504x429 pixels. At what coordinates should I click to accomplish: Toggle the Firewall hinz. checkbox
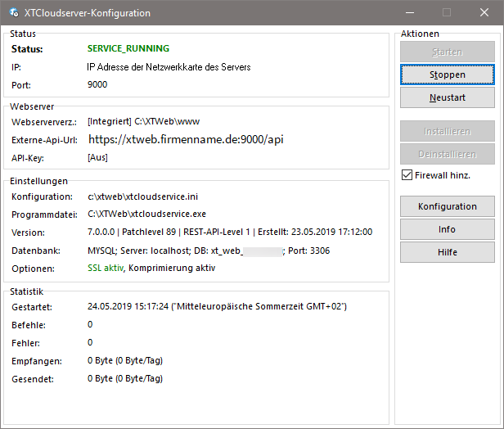pyautogui.click(x=407, y=175)
